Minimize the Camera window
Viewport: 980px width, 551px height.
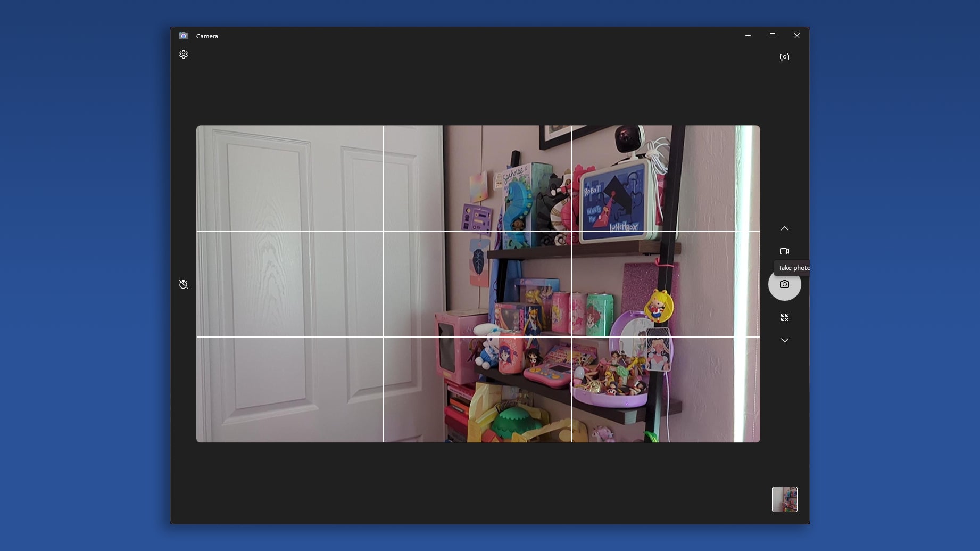pos(748,36)
